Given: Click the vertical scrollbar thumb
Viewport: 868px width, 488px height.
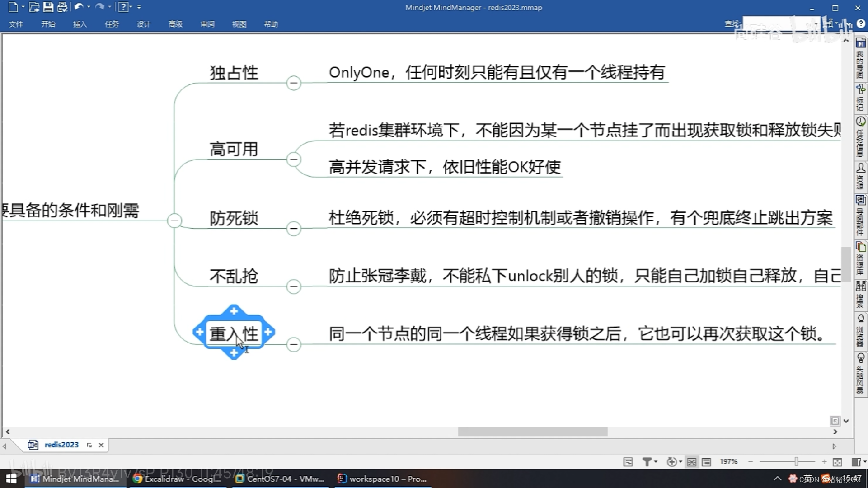Looking at the screenshot, I should coord(846,264).
